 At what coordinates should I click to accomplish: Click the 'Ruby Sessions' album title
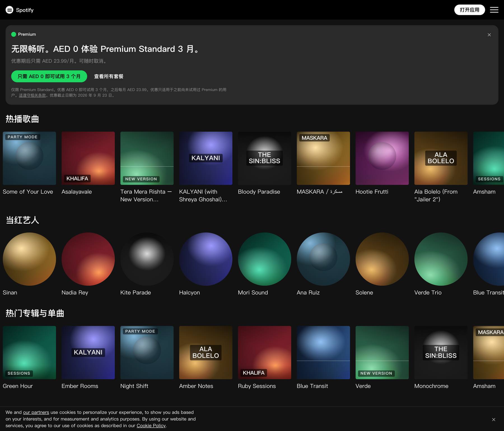257,386
